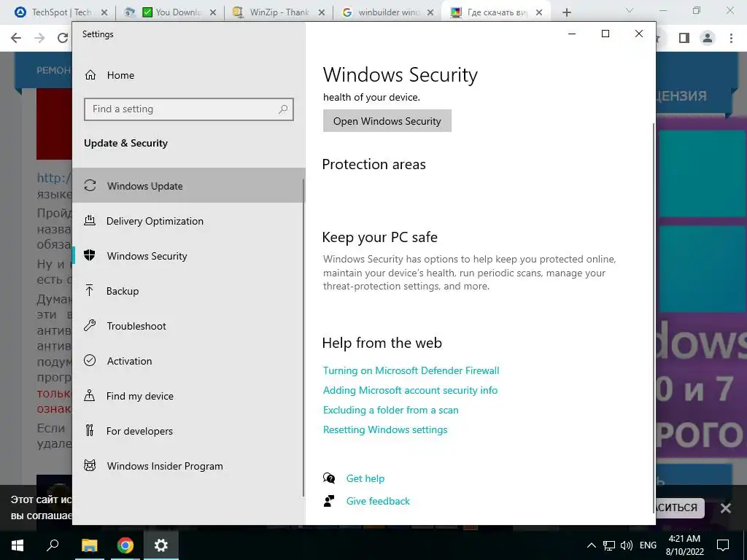Image resolution: width=747 pixels, height=560 pixels.
Task: Go to Backup settings
Action: (x=187, y=290)
